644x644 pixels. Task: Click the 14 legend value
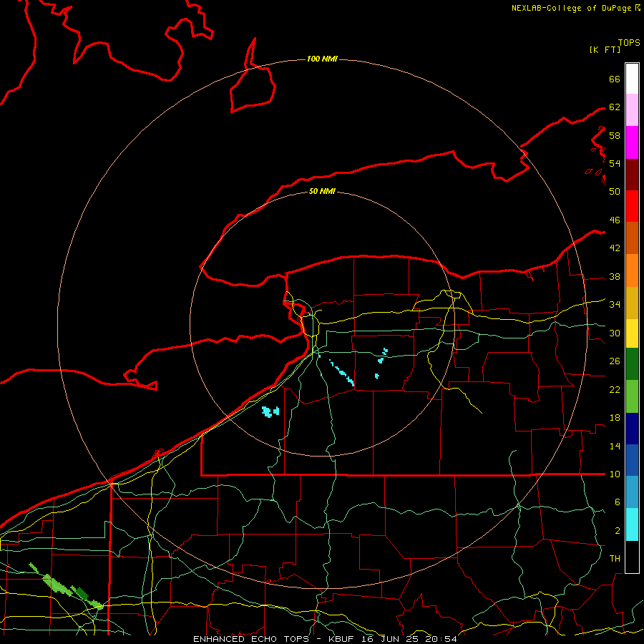pos(615,446)
